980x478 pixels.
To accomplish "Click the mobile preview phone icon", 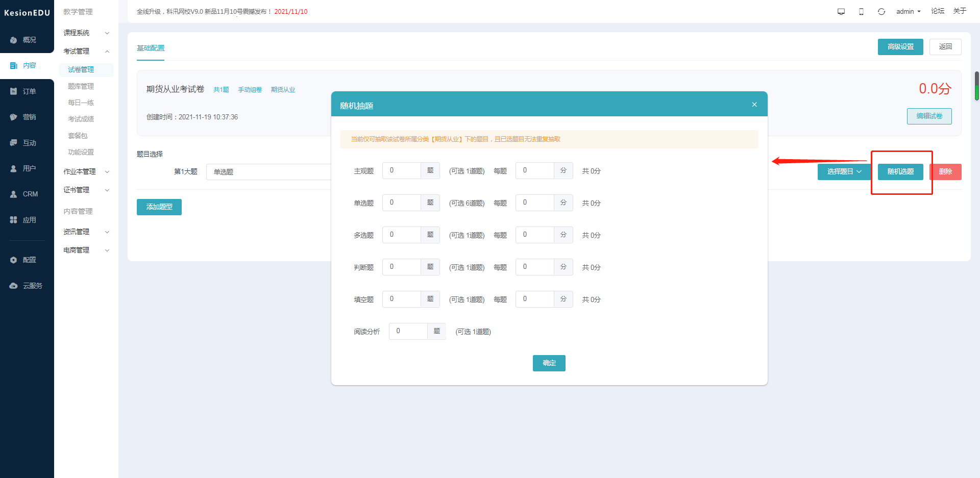I will [x=861, y=11].
